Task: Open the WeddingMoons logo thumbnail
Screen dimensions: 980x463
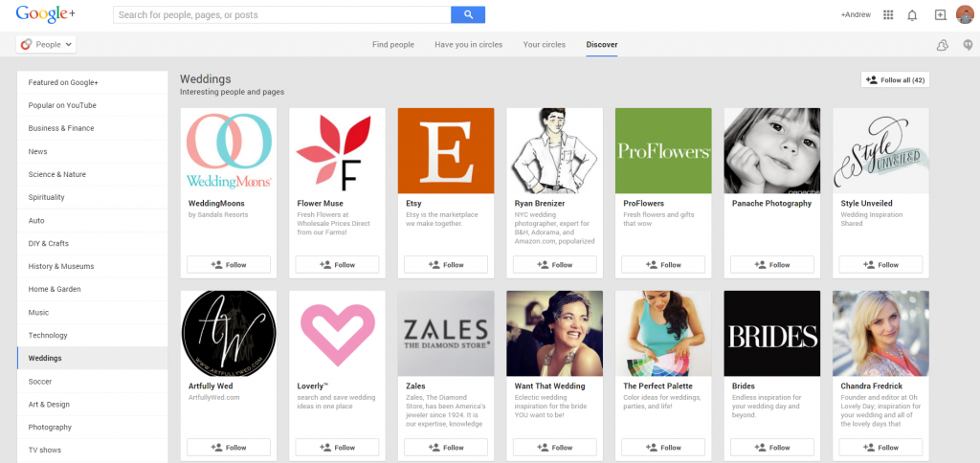Action: point(229,150)
